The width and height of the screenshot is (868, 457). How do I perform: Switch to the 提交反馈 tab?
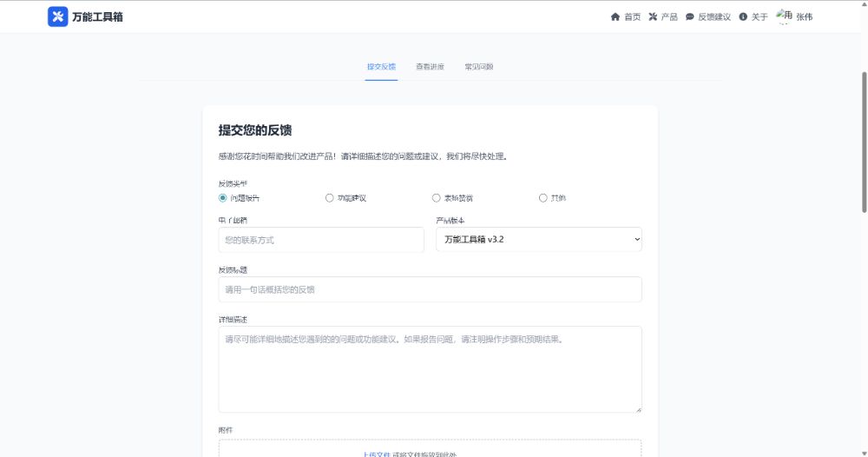(x=381, y=67)
